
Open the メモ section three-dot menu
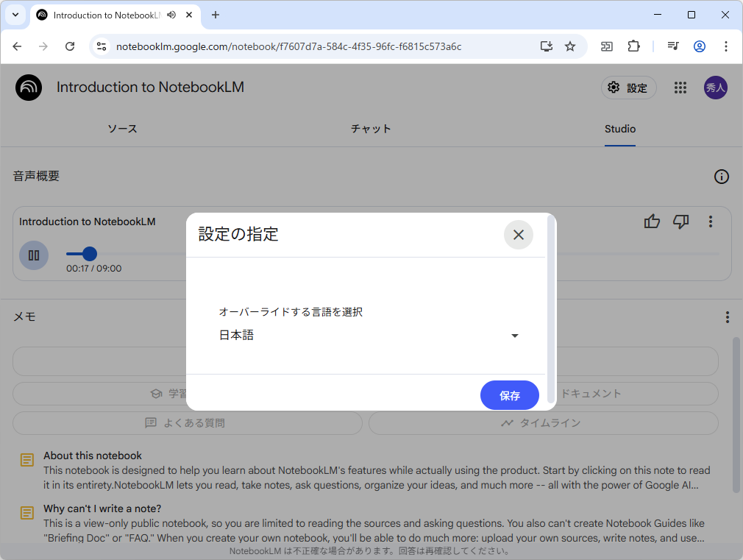(x=727, y=316)
